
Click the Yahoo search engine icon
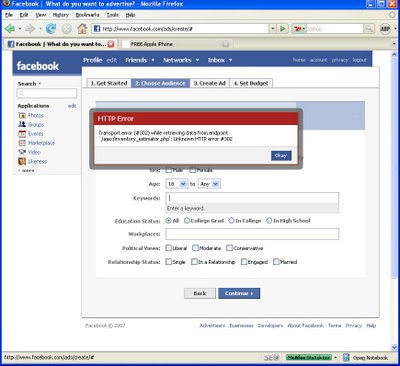point(298,29)
